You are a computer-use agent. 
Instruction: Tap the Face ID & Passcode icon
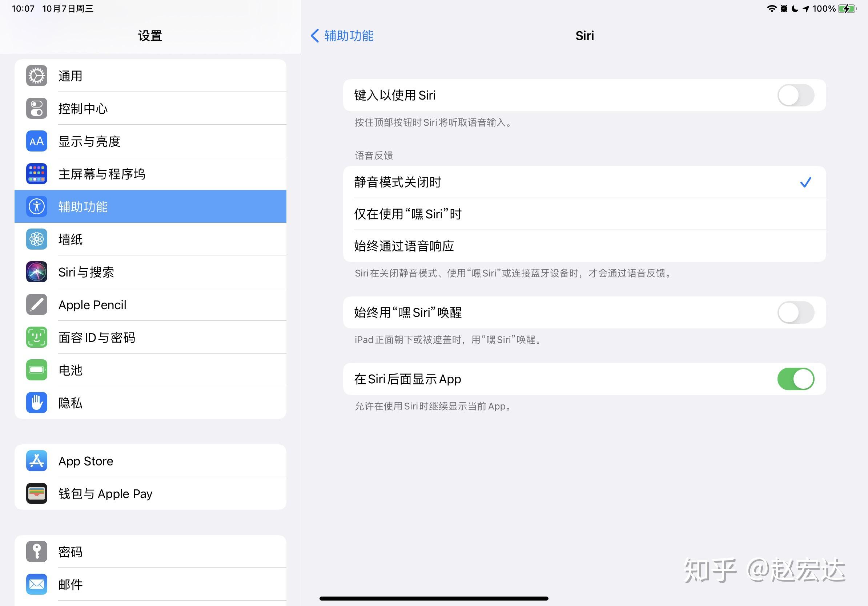click(x=37, y=338)
